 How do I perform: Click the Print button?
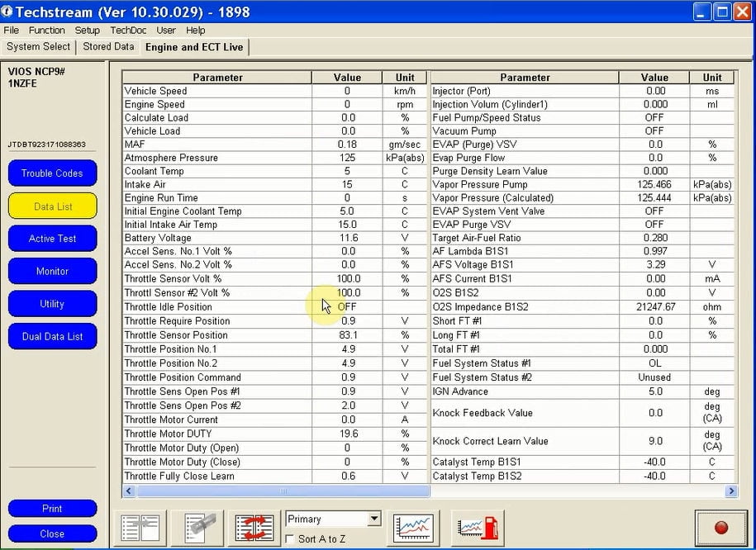tap(52, 509)
